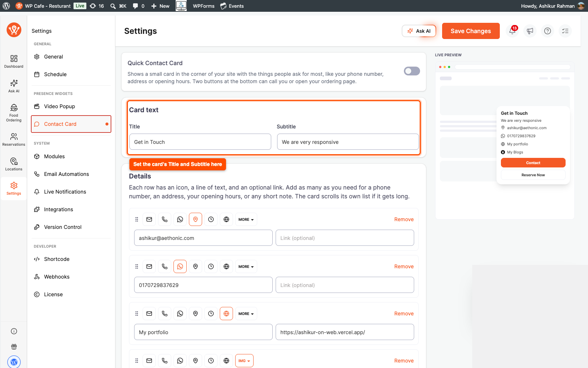Open the notifications bell with 13 badge

coord(512,31)
